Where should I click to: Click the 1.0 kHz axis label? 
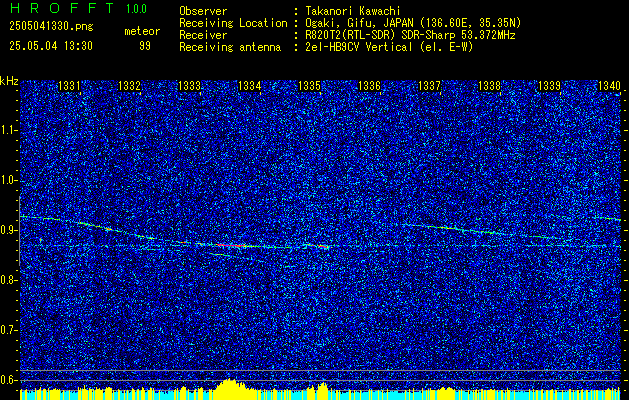coord(9,180)
